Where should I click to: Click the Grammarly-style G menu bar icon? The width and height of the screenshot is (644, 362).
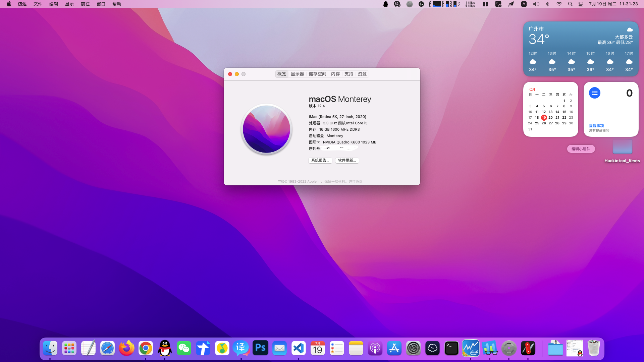[421, 4]
